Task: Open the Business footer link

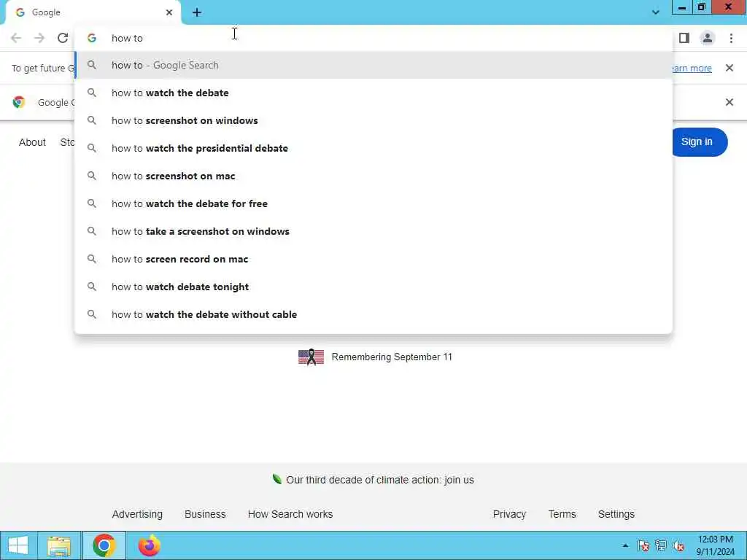Action: 205,514
